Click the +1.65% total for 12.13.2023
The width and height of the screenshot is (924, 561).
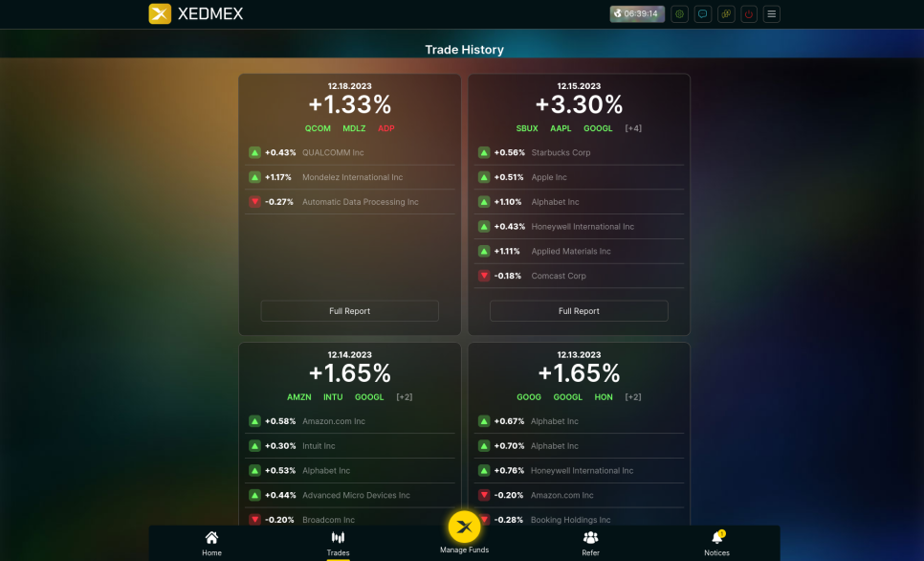coord(579,373)
